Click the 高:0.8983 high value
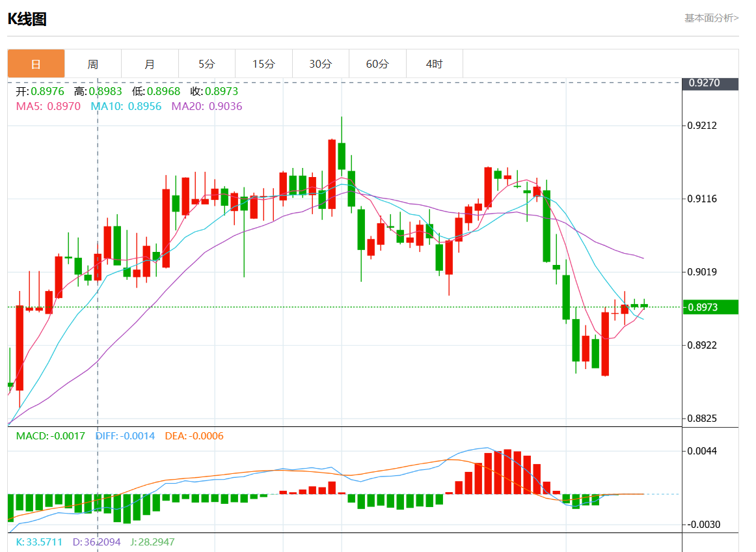Viewport: 756px width, 552px height. point(98,91)
